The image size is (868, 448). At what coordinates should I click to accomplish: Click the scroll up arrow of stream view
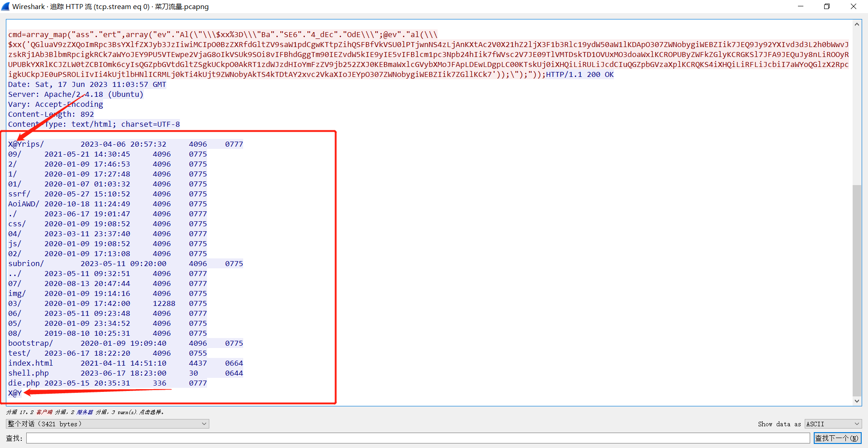click(x=857, y=24)
